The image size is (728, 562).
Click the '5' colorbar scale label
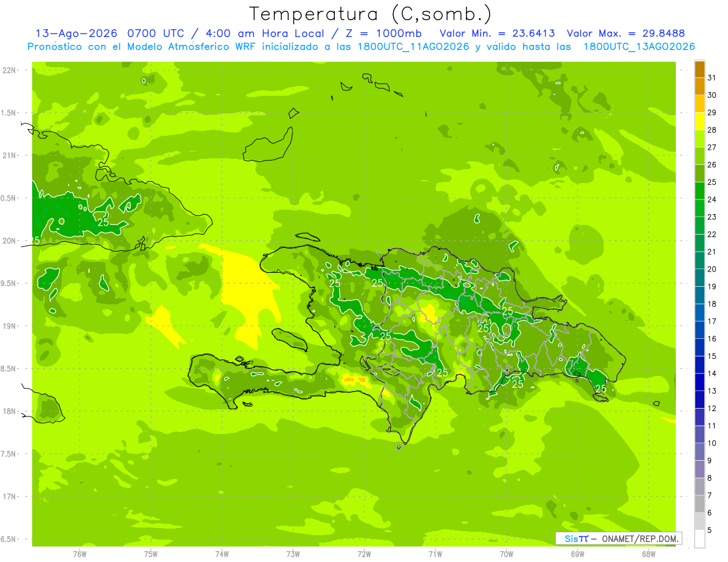pyautogui.click(x=709, y=530)
